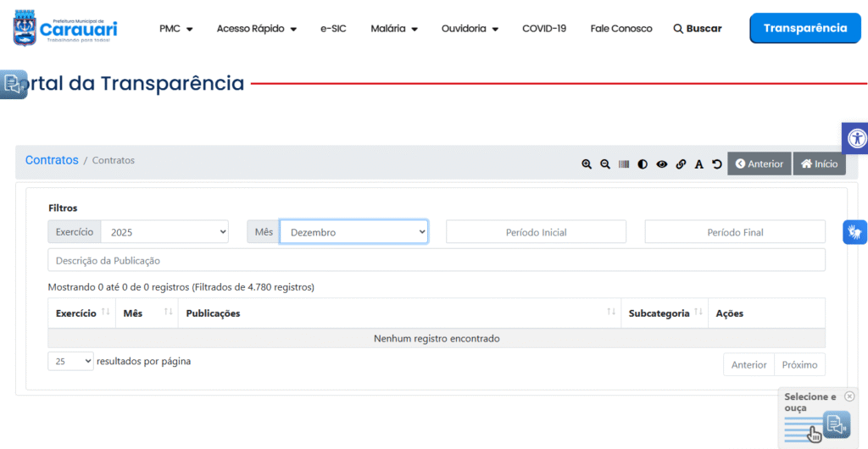The image size is (868, 449).
Task: Click the underline links chain icon
Action: 681,164
